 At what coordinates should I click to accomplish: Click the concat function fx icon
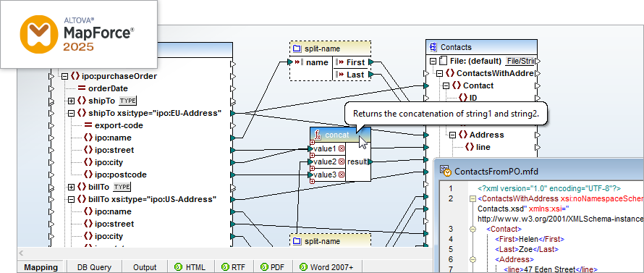tap(318, 135)
